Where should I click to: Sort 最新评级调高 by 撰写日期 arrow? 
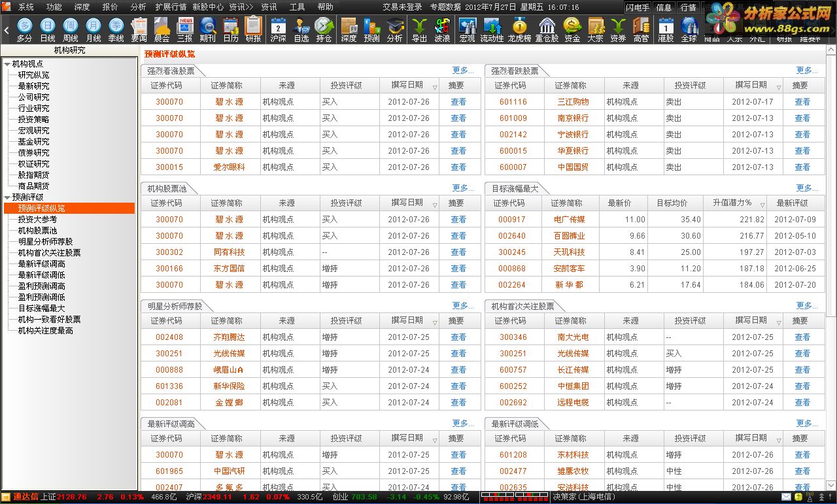click(x=435, y=441)
